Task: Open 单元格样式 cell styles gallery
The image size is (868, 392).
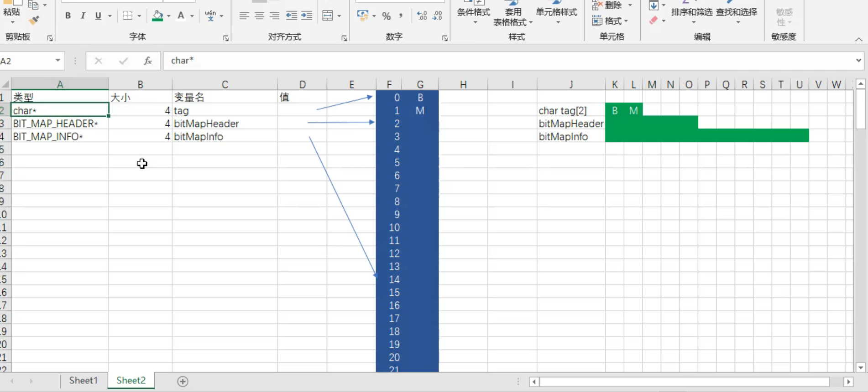Action: [x=557, y=13]
